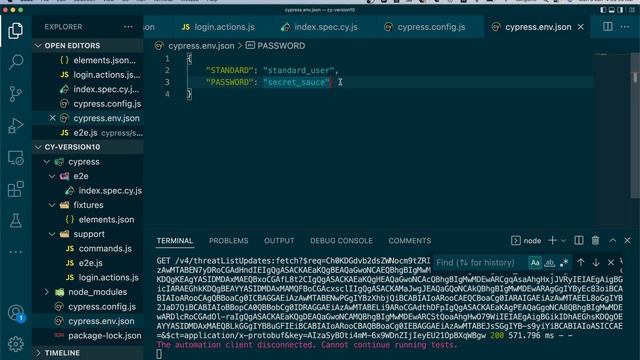Select the Terminal panel tab
The image size is (640, 360).
175,241
